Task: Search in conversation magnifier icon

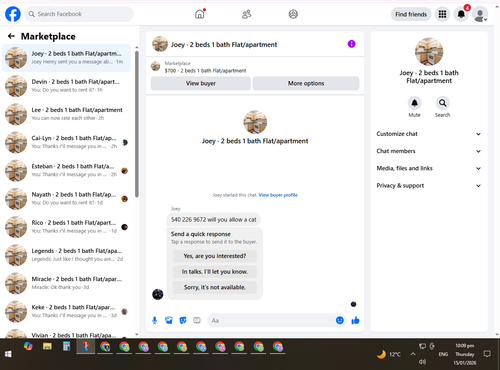Action: [x=443, y=103]
